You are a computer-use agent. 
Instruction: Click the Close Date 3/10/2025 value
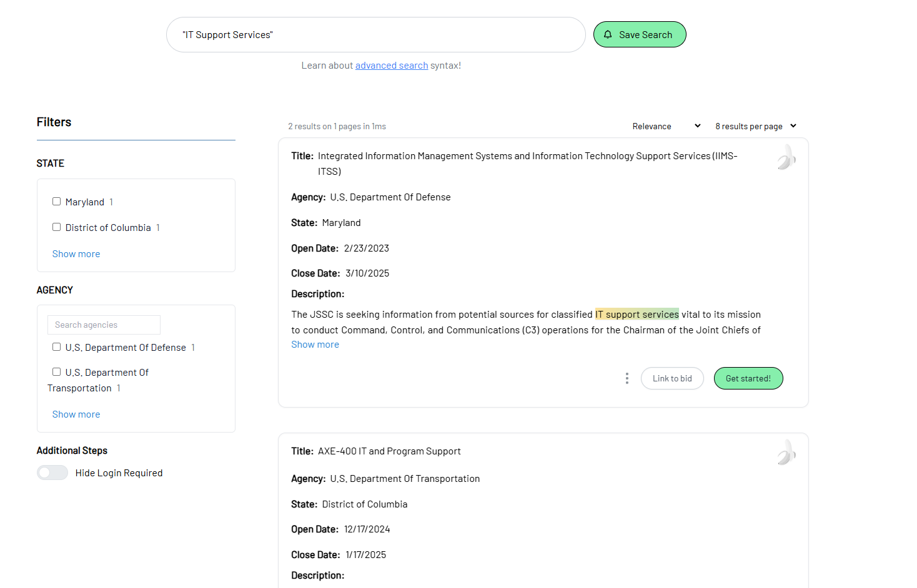(367, 273)
